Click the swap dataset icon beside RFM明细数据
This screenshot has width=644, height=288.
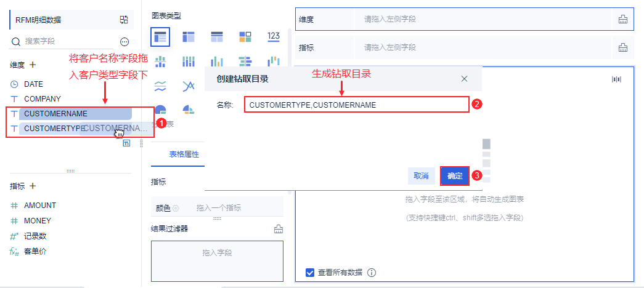124,20
